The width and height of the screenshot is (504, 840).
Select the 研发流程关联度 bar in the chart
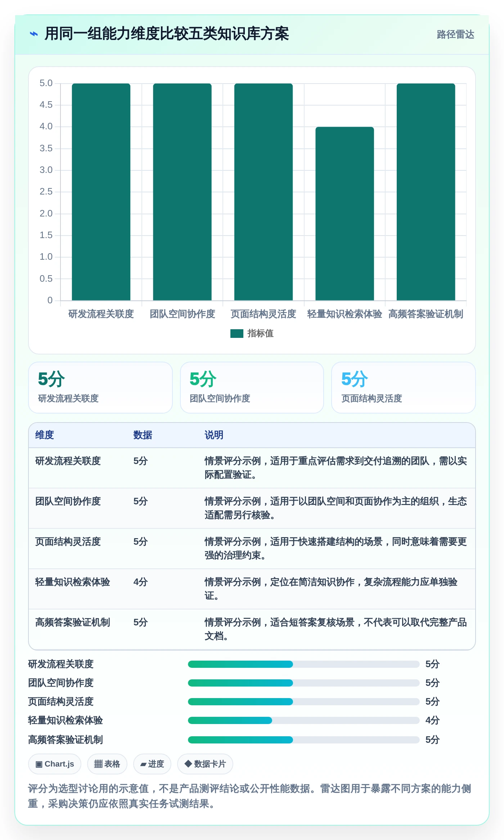(x=101, y=192)
